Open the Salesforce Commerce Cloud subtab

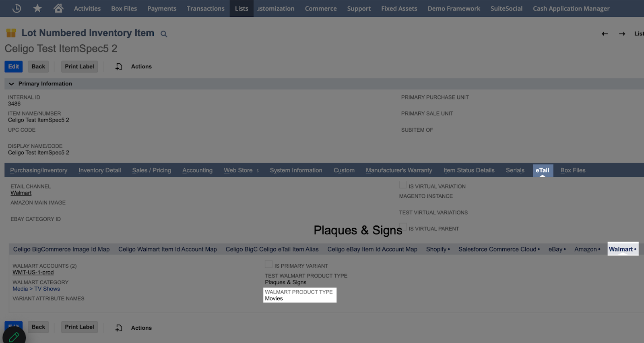(499, 249)
